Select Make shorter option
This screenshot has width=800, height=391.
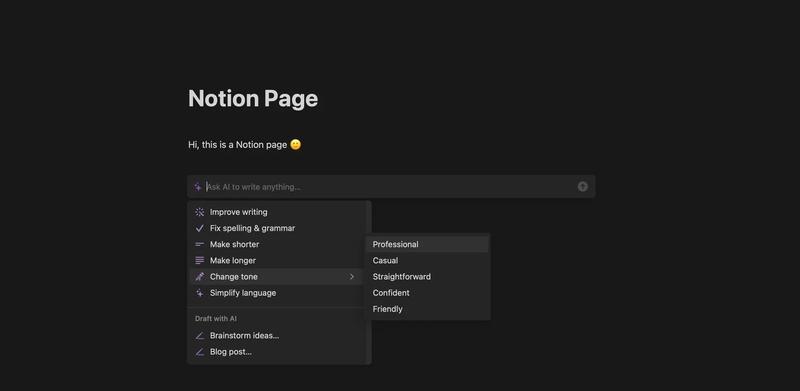276,245
